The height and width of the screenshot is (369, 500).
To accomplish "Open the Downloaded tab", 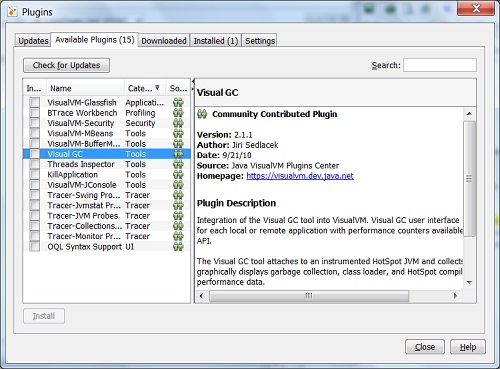I will click(164, 41).
